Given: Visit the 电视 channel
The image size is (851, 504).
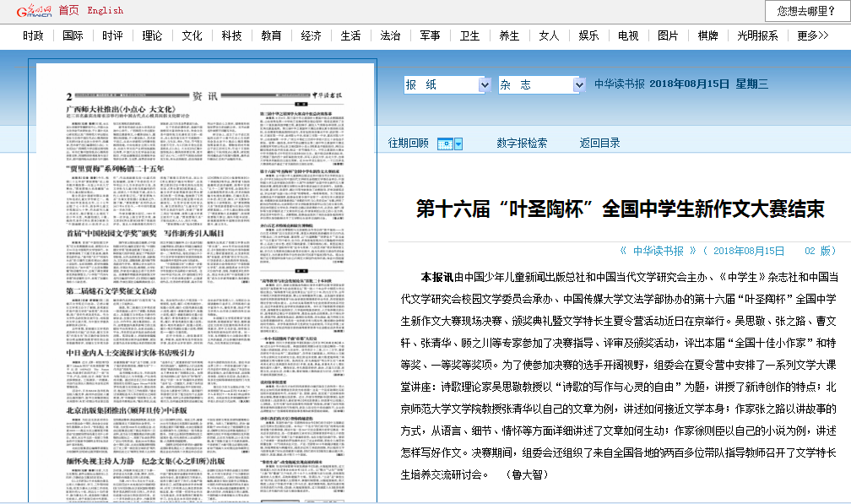Looking at the screenshot, I should 628,35.
